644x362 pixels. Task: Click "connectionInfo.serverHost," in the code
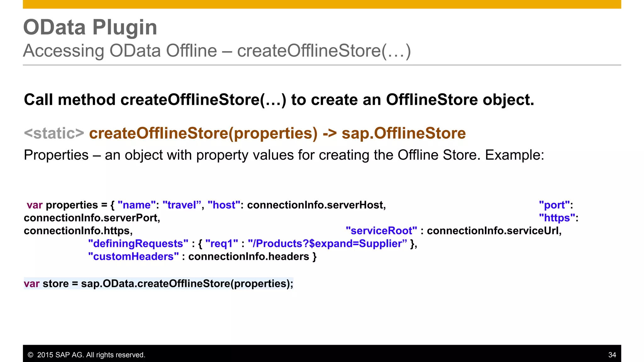coord(316,205)
